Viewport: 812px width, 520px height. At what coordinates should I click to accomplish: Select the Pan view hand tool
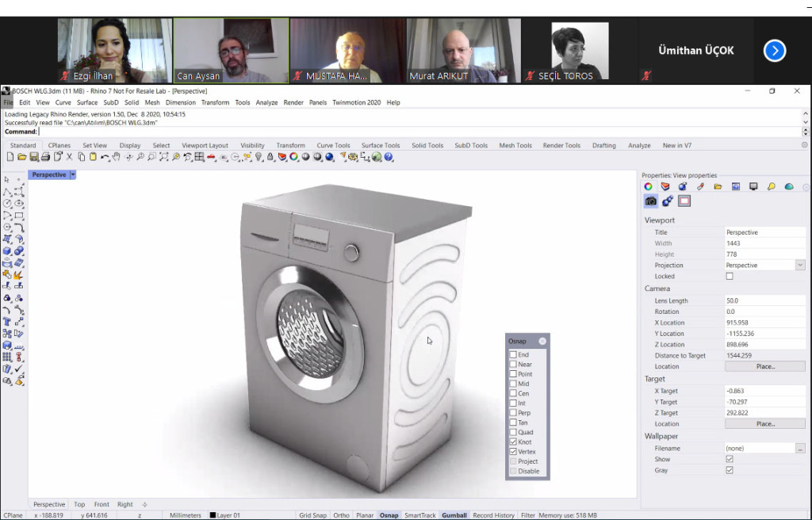click(x=116, y=157)
